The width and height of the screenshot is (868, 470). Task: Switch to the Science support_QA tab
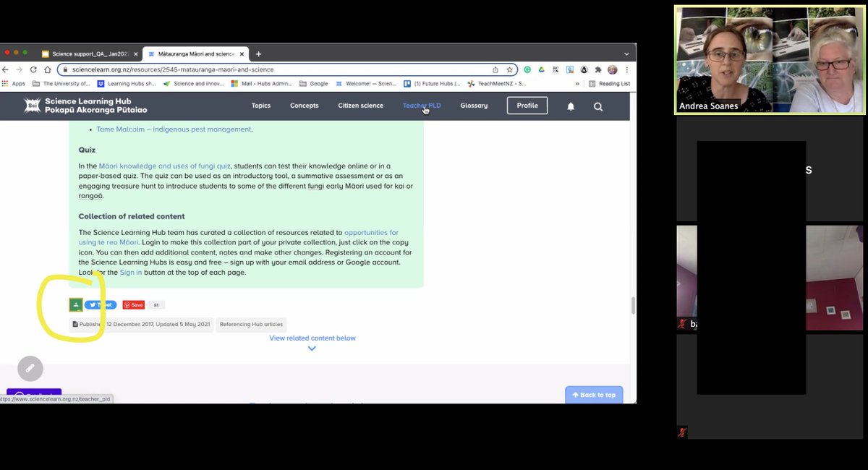coord(89,54)
